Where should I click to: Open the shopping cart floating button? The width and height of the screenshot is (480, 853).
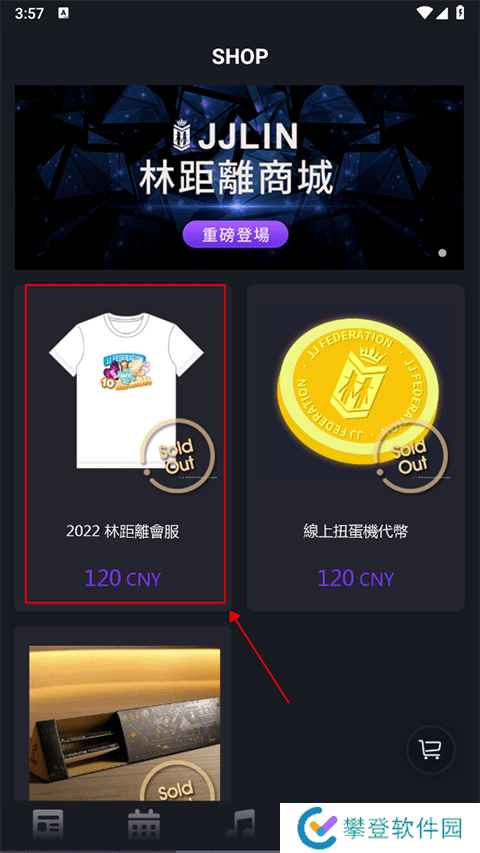pos(430,751)
